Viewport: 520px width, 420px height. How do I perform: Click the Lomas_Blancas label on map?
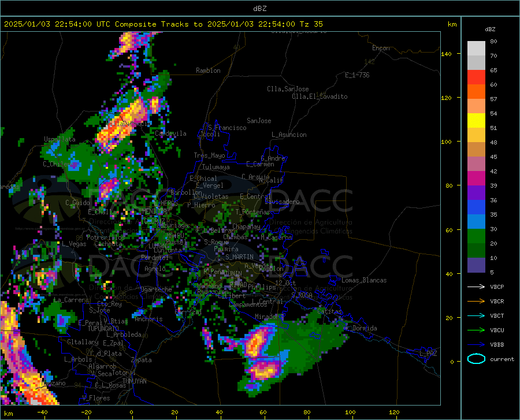[x=364, y=280]
